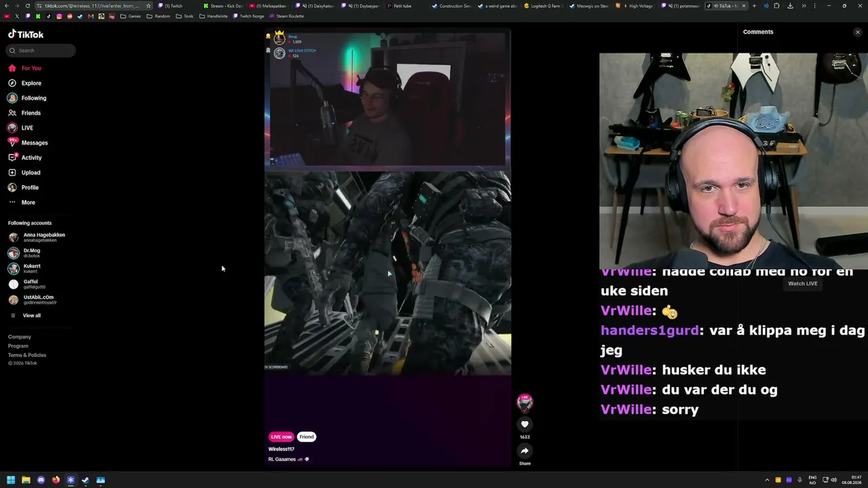Click the browser address bar URL
Viewport: 868px width, 488px height.
click(x=92, y=6)
